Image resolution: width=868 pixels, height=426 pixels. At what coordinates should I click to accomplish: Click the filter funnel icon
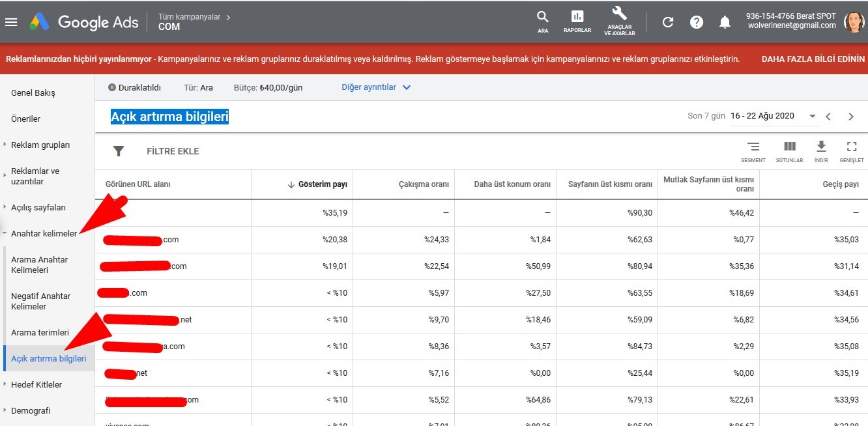click(x=119, y=151)
